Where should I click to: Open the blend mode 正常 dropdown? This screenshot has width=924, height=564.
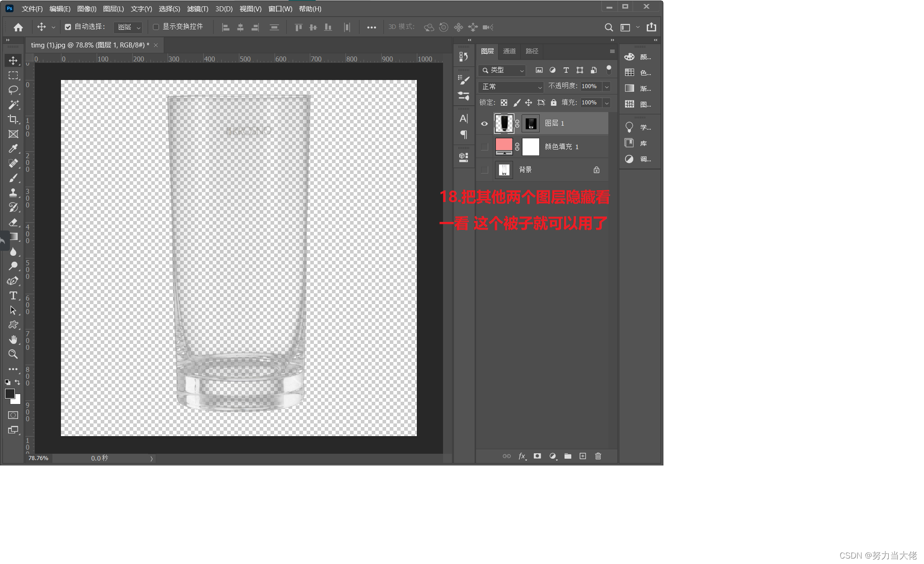510,86
